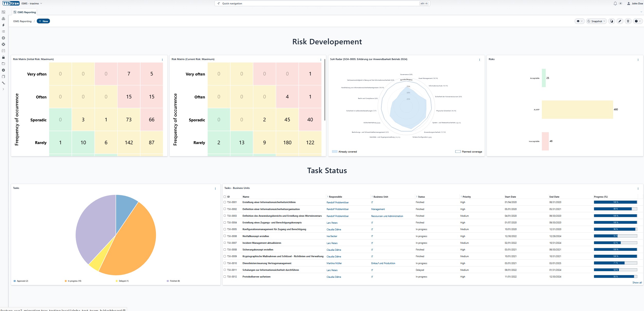Click the padlock icon in the sidebar
The height and width of the screenshot is (311, 644).
tap(3, 57)
